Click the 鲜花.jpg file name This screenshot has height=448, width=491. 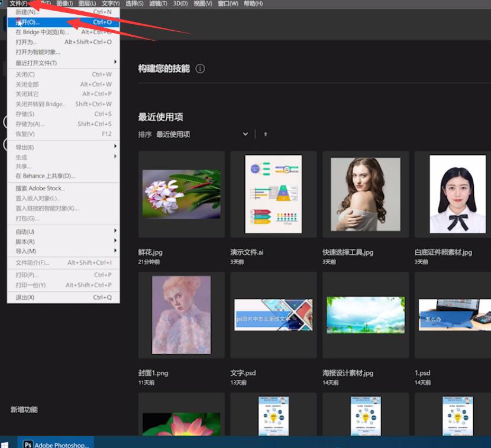coord(150,252)
